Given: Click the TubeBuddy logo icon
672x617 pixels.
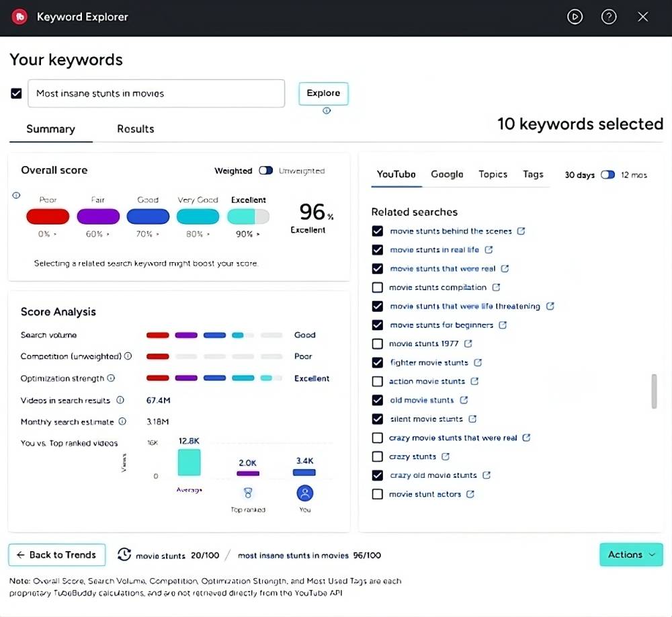Looking at the screenshot, I should (19, 17).
